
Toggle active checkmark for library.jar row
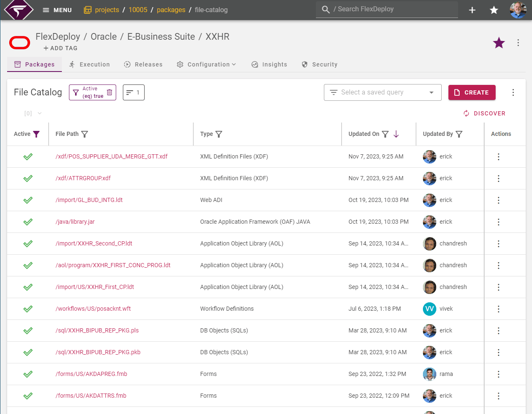point(28,222)
